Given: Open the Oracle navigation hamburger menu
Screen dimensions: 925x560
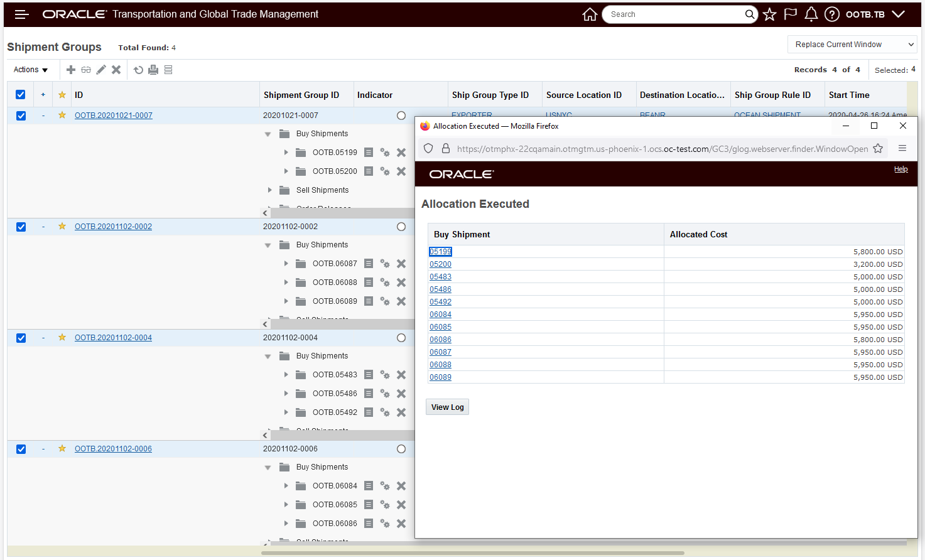Looking at the screenshot, I should (22, 14).
